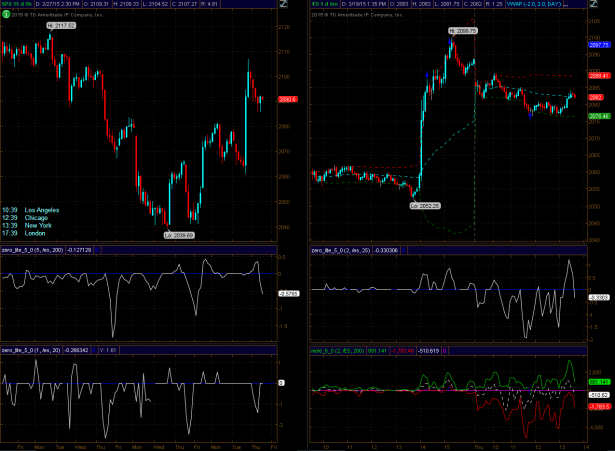Screen dimensions: 615x451
Task: Expand the ellipsis next to VWAP study
Action: click(566, 4)
